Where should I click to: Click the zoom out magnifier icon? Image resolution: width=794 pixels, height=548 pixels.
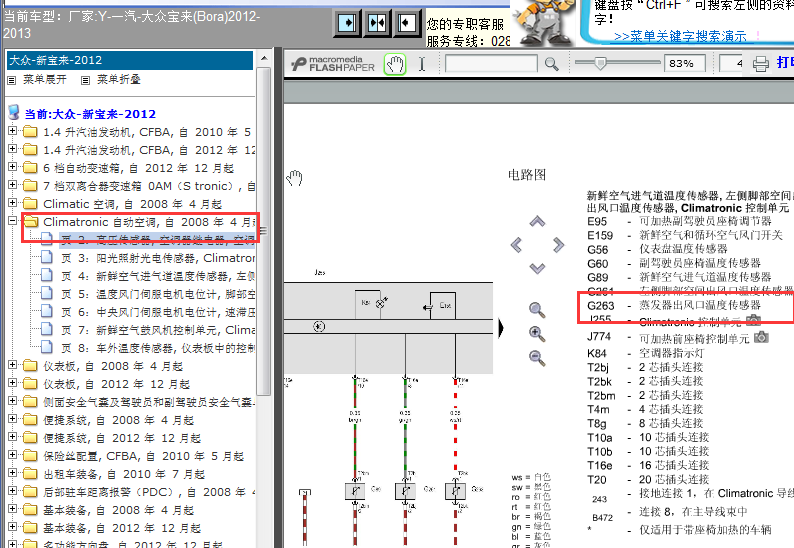point(537,358)
